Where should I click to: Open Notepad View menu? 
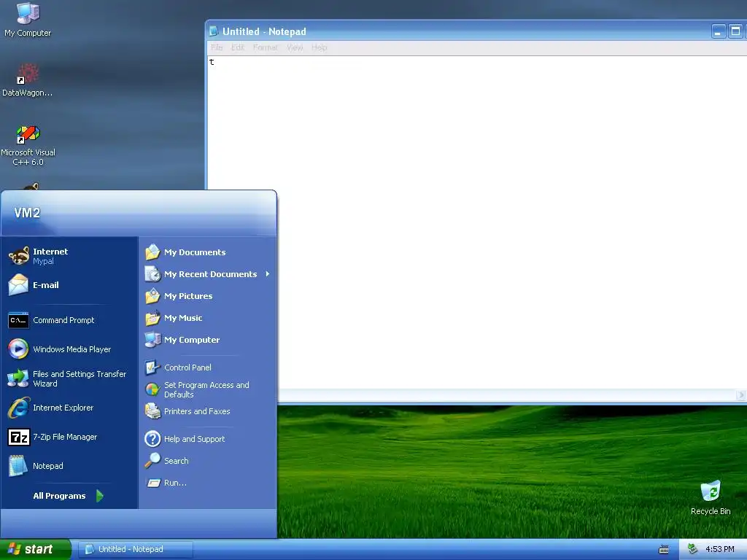tap(295, 47)
